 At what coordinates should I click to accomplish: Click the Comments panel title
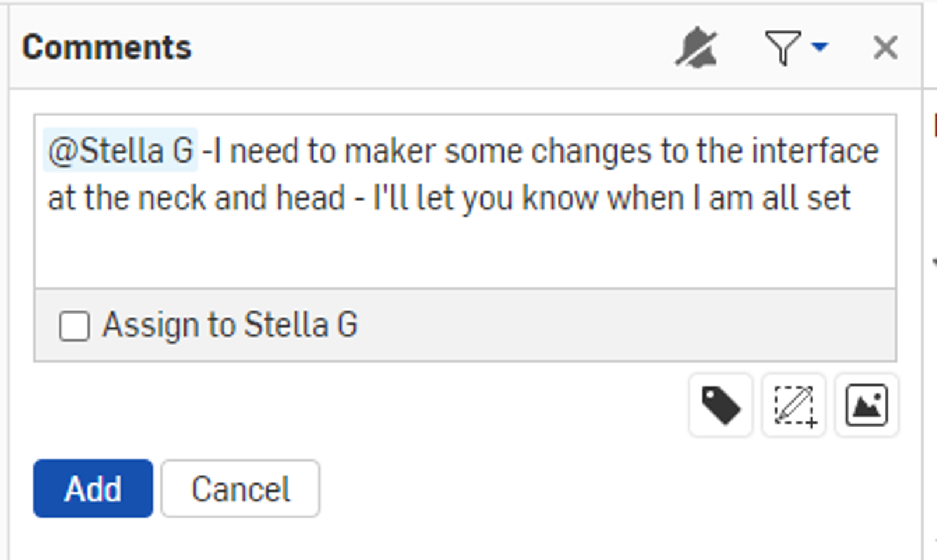(107, 47)
